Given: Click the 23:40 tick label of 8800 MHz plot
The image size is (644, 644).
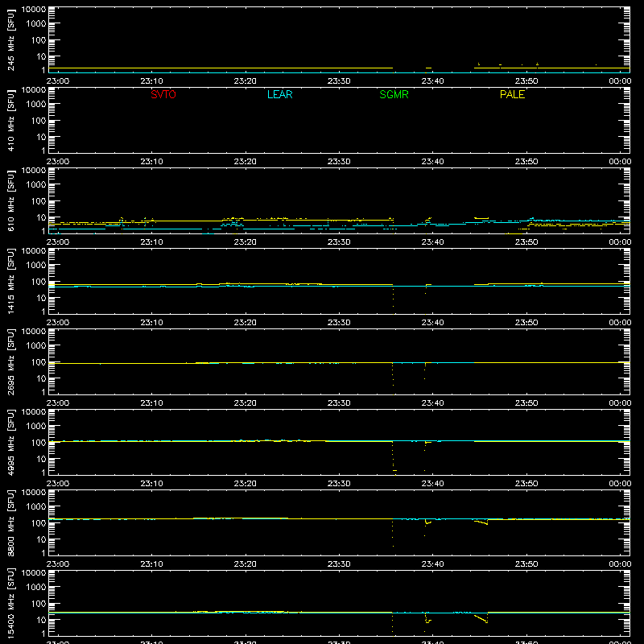Looking at the screenshot, I should 432,564.
